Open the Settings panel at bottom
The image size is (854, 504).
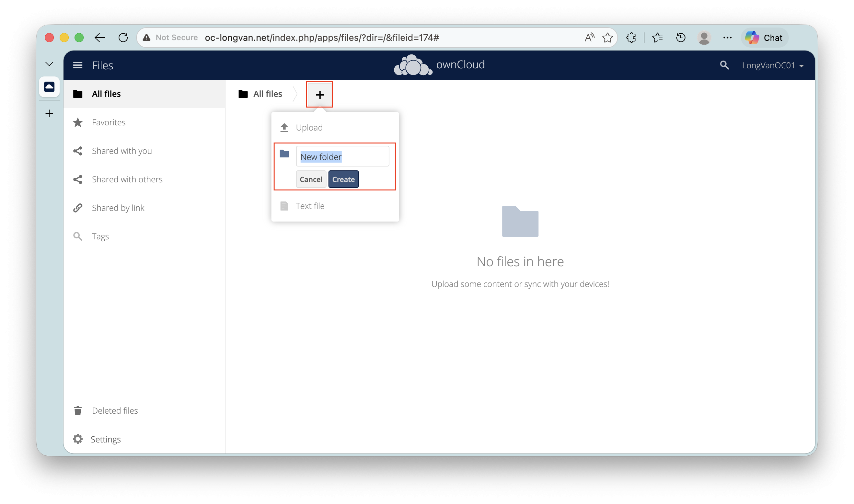pyautogui.click(x=105, y=439)
